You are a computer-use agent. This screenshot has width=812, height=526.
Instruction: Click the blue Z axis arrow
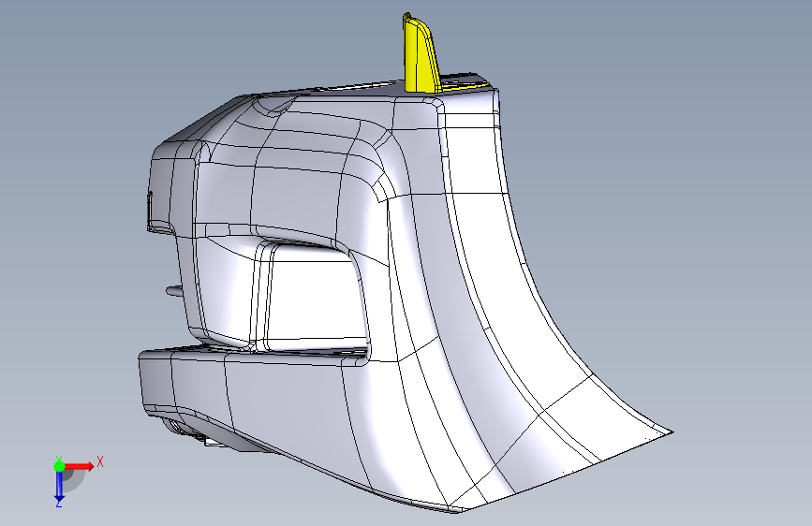[59, 486]
